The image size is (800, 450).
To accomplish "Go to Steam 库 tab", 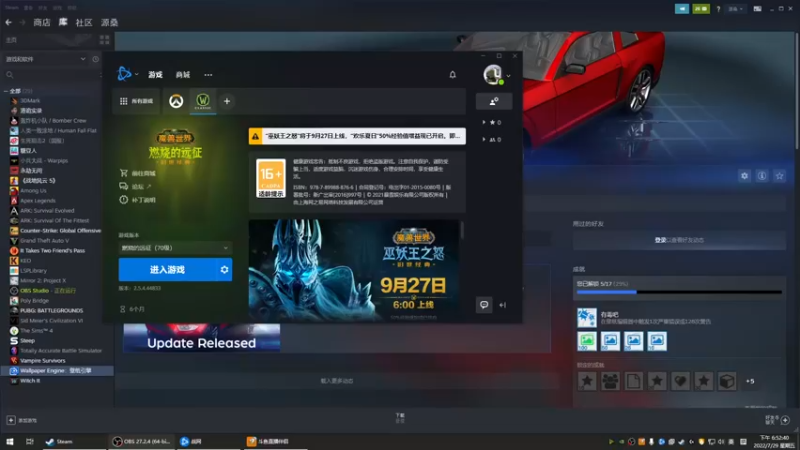I will coord(63,22).
